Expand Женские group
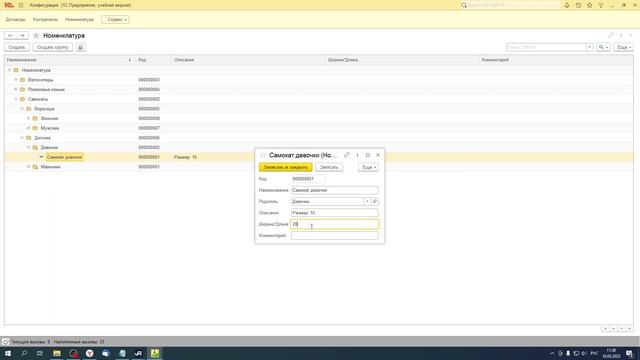 pos(29,118)
